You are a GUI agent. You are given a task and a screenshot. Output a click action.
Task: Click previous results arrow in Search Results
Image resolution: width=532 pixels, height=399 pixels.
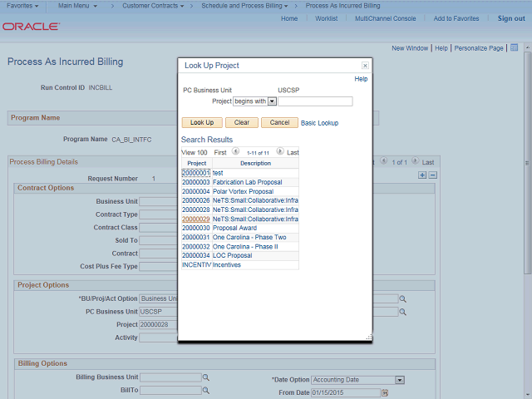pos(235,151)
